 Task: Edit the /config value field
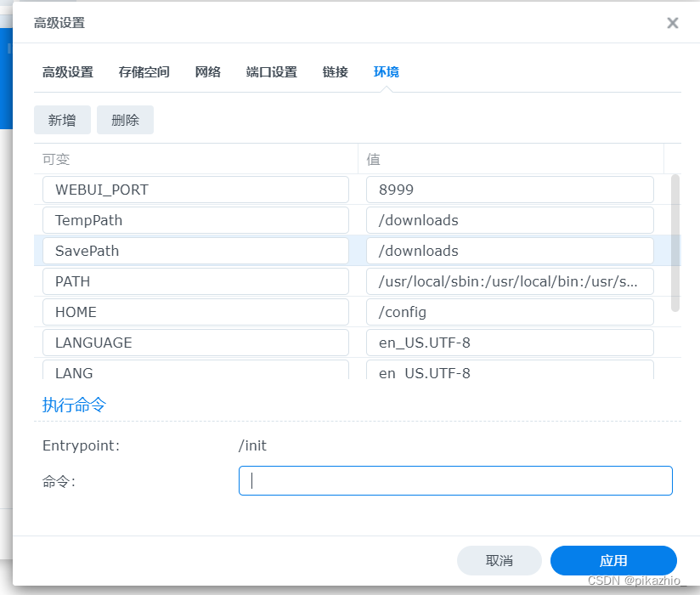click(510, 312)
